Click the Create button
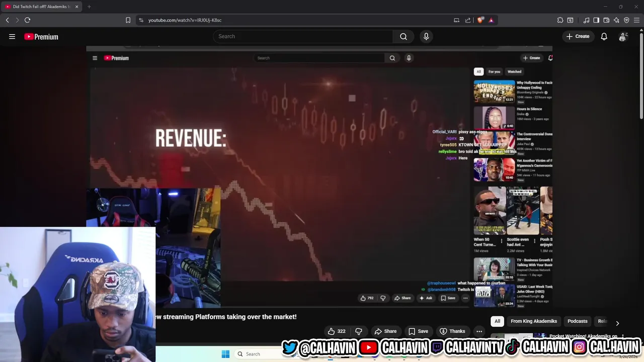This screenshot has height=362, width=644. coord(578,36)
